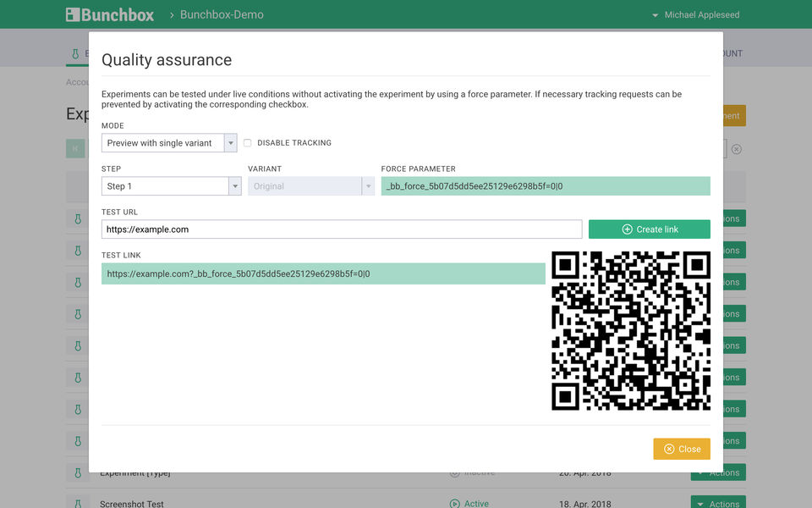The width and height of the screenshot is (812, 508).
Task: Click the 18. Apr. 2018 date cell
Action: point(585,504)
